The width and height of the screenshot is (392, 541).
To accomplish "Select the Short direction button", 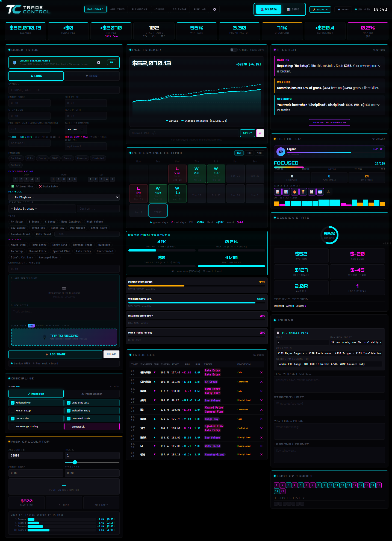I will click(x=92, y=76).
